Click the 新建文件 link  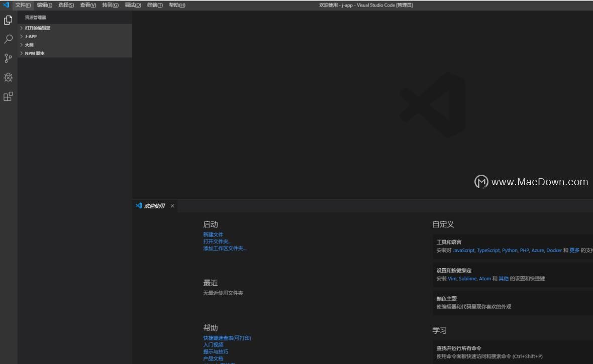pos(213,234)
